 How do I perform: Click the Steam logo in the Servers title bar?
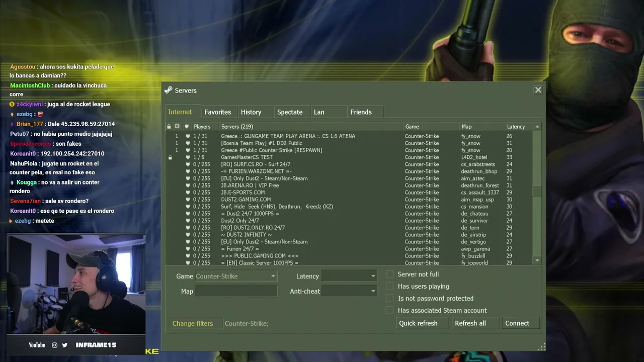point(169,90)
